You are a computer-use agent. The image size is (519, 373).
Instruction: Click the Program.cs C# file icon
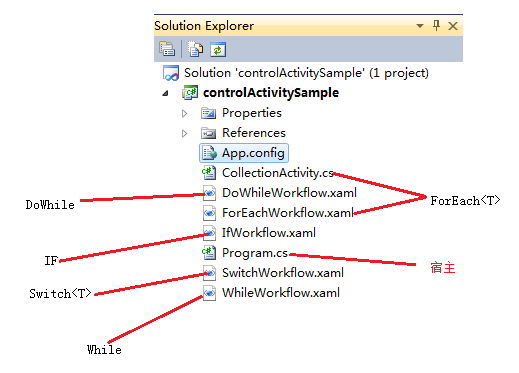pos(209,253)
